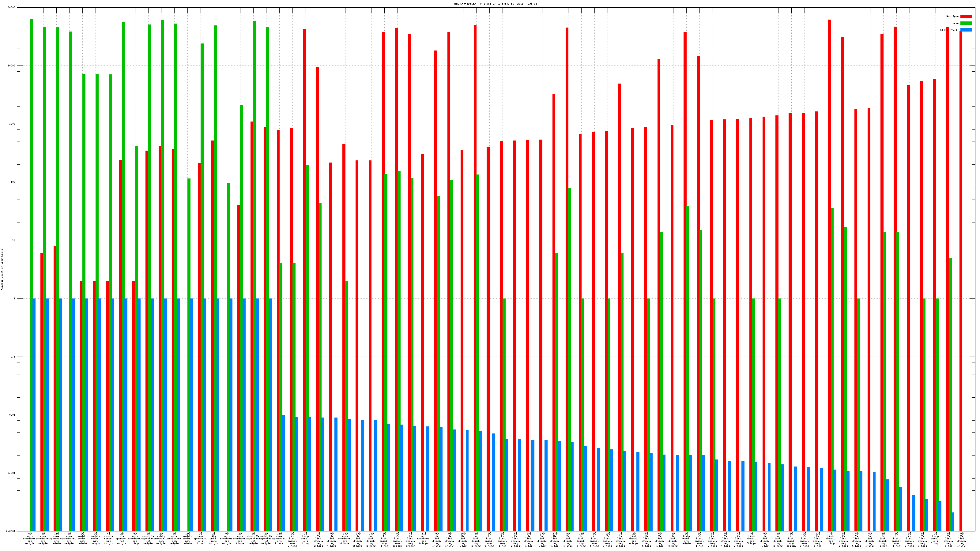This screenshot has height=551, width=980.
Task: Click the ubl.unsubscore.com origin x-axis label
Action: [174, 538]
